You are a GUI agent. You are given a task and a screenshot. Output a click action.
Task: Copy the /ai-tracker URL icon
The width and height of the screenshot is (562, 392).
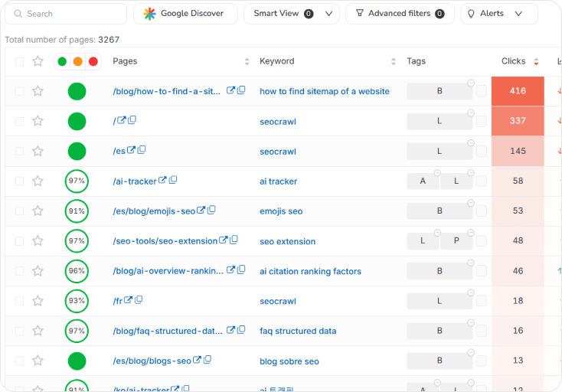173,179
